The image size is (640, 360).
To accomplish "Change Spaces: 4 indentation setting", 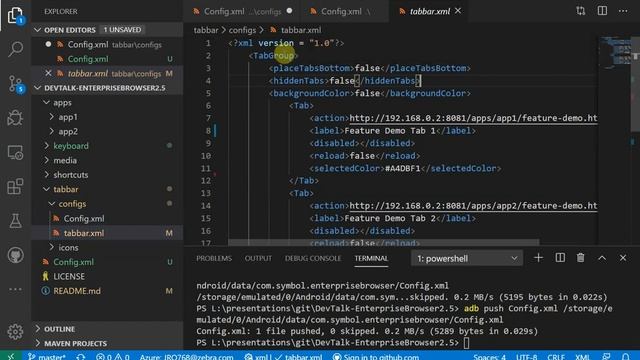I will (x=489, y=356).
